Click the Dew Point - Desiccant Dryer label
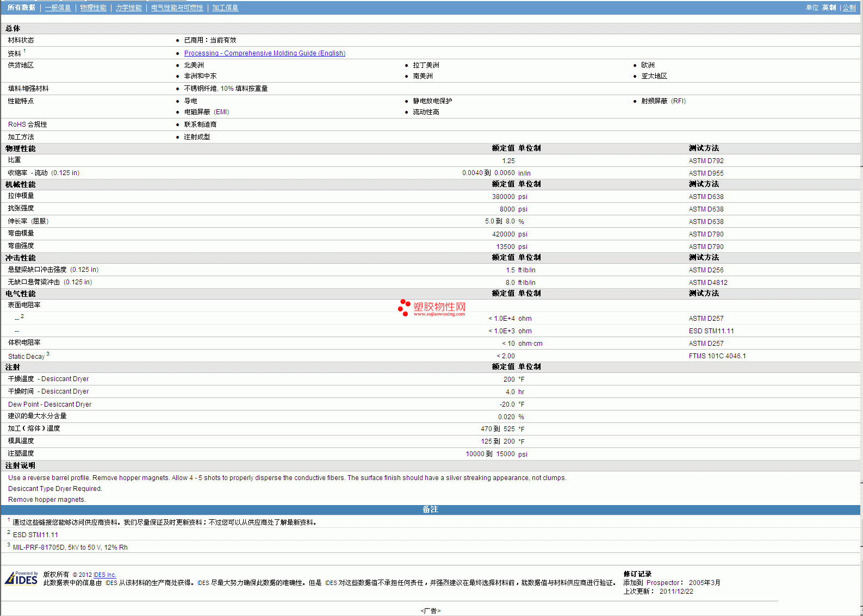The width and height of the screenshot is (863, 616). 49,405
